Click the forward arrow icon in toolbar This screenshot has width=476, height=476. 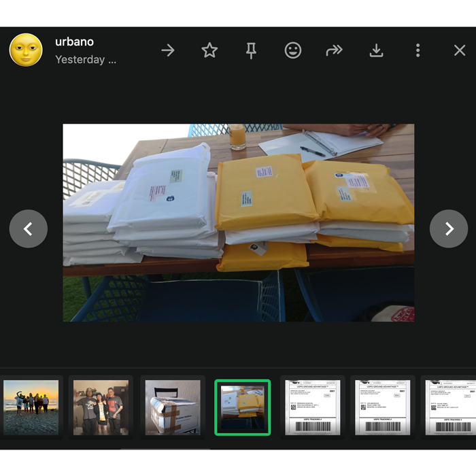click(x=168, y=50)
